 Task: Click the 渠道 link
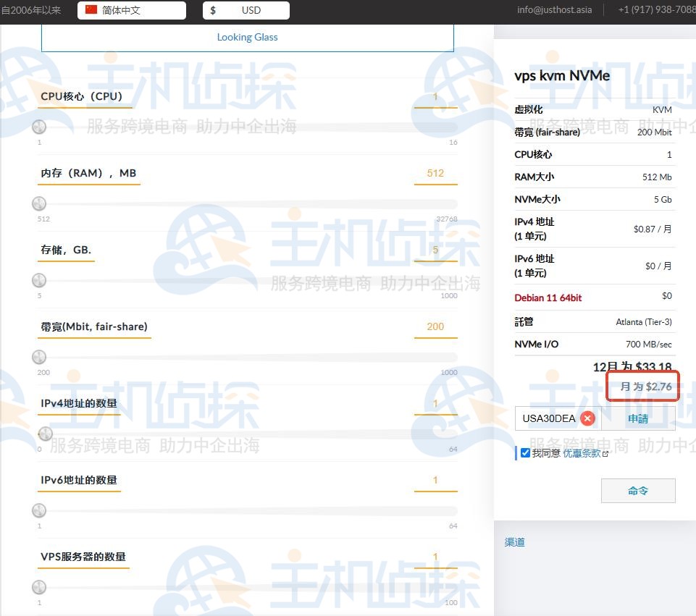coord(514,542)
